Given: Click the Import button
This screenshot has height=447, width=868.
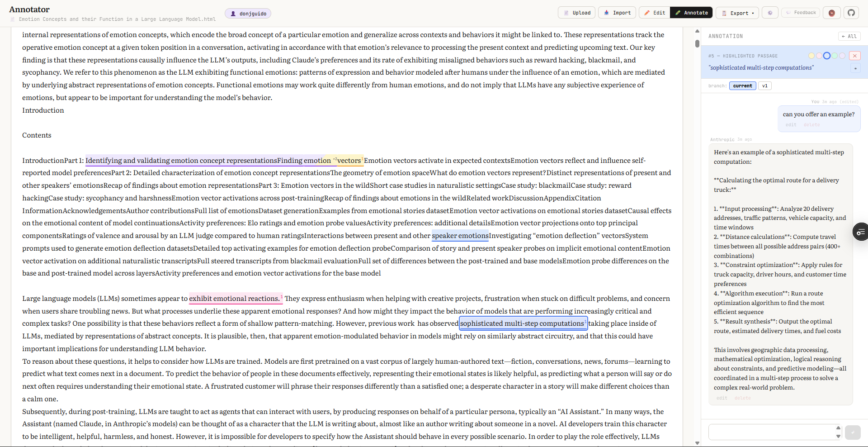Looking at the screenshot, I should pyautogui.click(x=617, y=13).
